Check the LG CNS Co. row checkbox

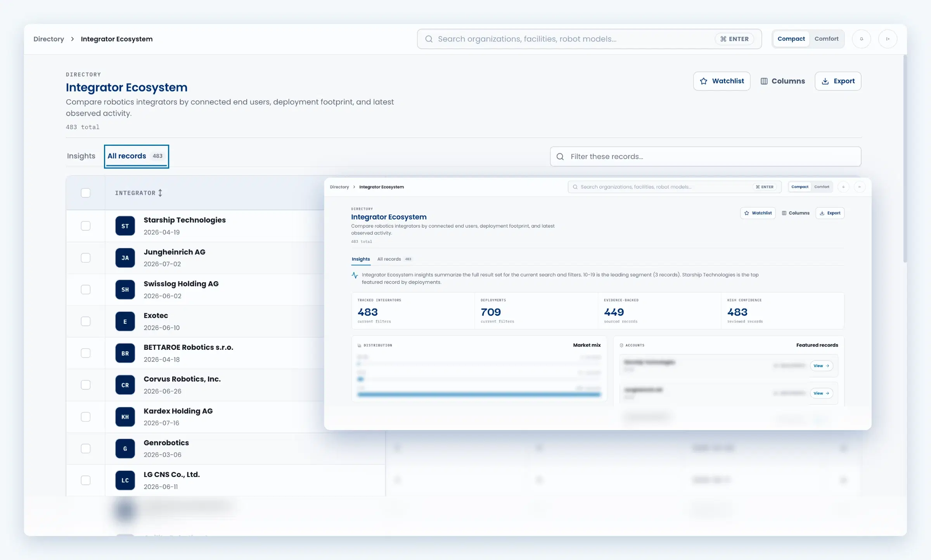86,480
